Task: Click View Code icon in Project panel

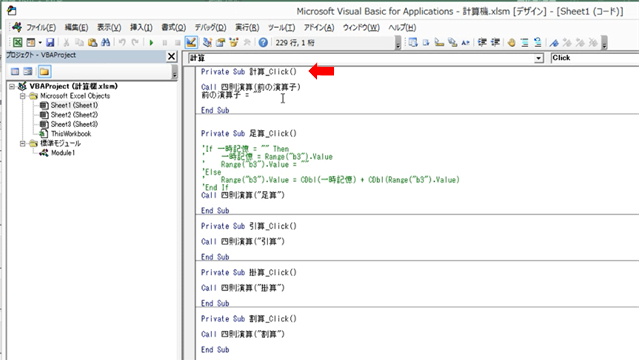Action: tap(15, 72)
